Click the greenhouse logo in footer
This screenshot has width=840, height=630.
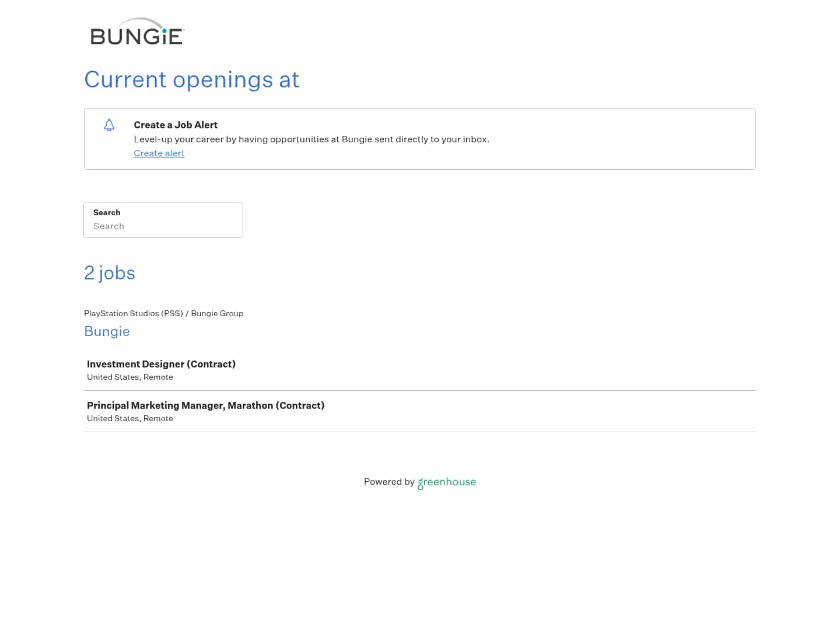(x=447, y=482)
